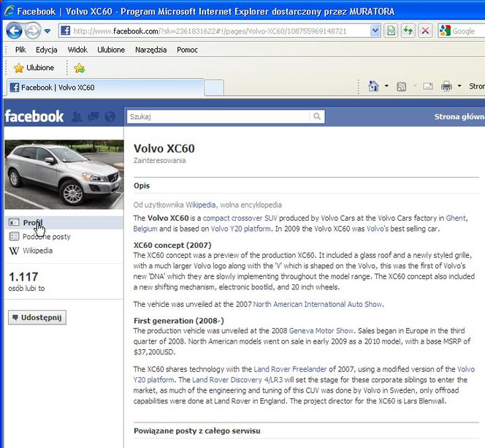This screenshot has height=448, width=485.
Task: Open the Belgium link
Action: tap(145, 229)
